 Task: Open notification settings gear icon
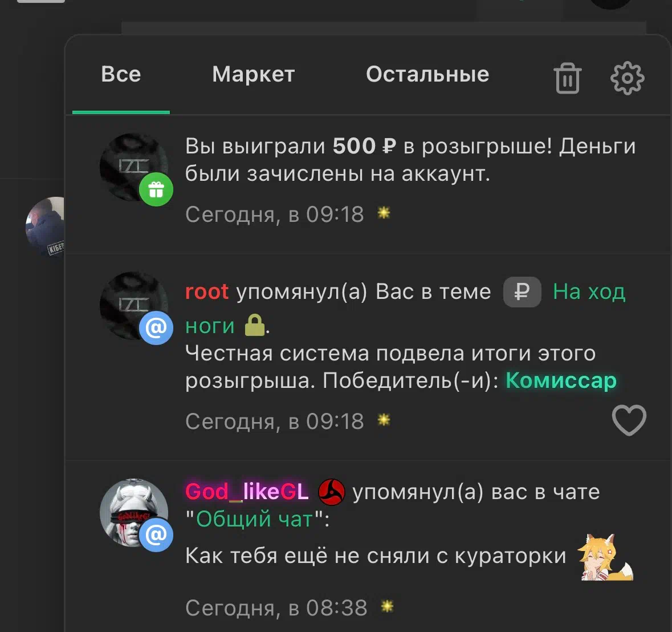pyautogui.click(x=627, y=78)
